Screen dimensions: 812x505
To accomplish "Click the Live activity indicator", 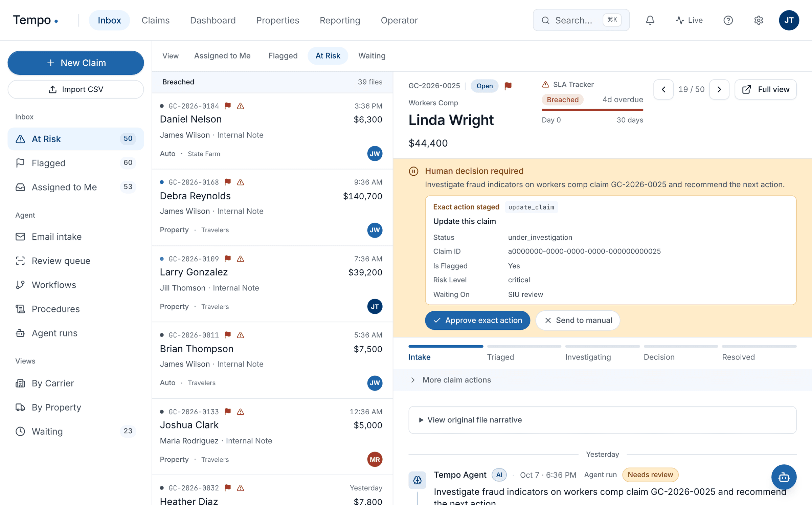I will pyautogui.click(x=689, y=20).
